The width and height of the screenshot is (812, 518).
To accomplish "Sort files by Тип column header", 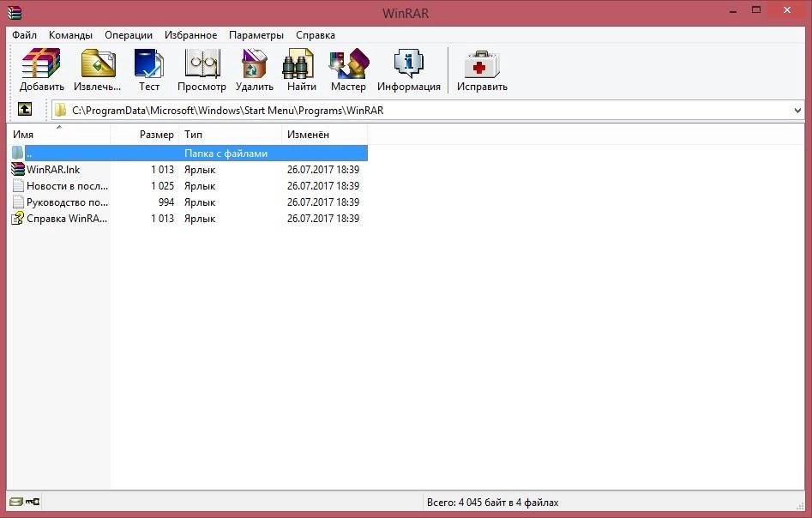I will 231,134.
